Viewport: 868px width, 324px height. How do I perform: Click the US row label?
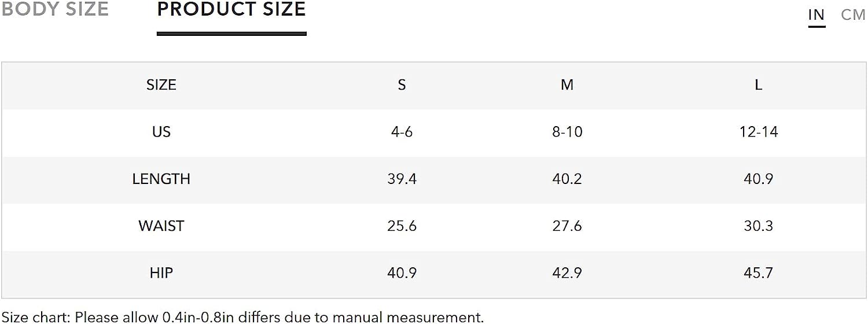[x=161, y=132]
